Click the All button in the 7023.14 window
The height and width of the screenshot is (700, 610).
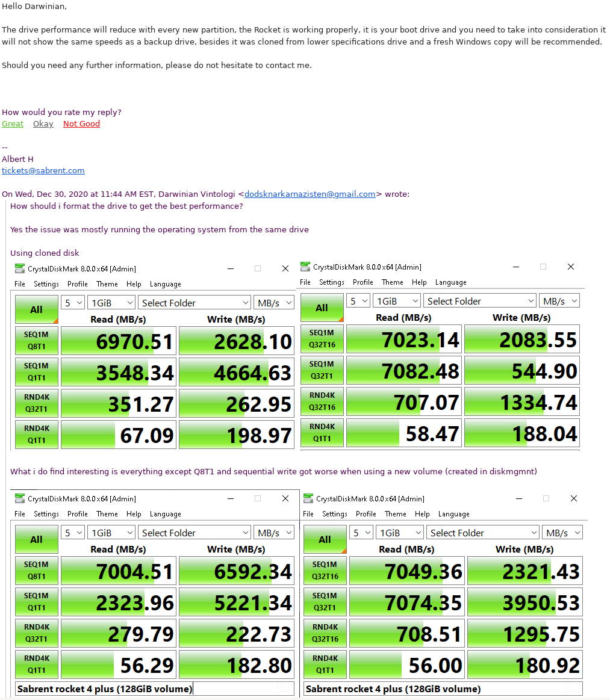coord(322,308)
